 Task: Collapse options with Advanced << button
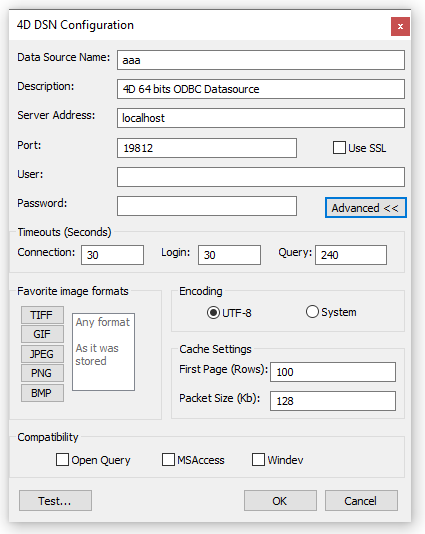coord(365,207)
